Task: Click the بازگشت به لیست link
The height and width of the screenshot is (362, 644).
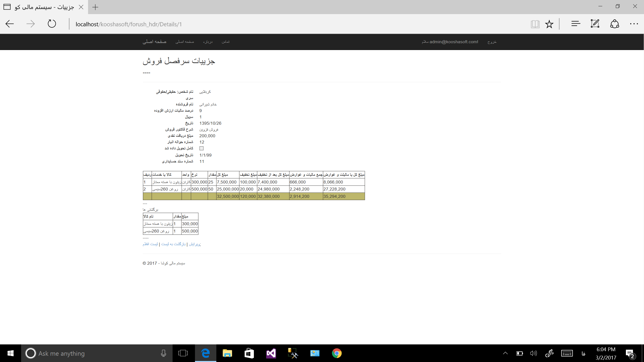Action: (x=173, y=244)
